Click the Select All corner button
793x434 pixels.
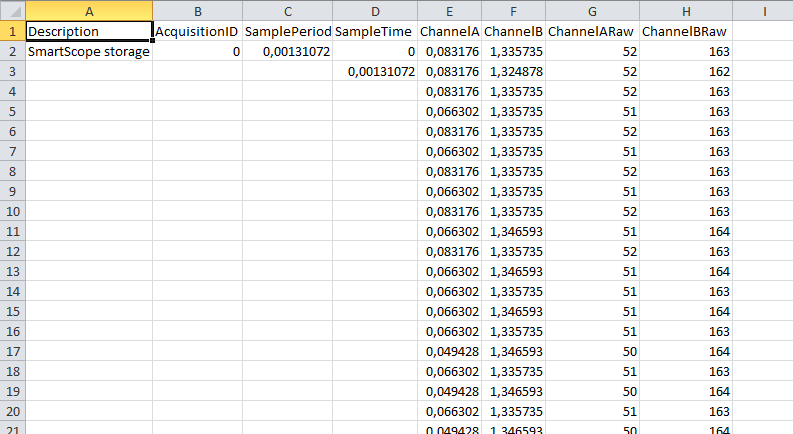[x=12, y=10]
